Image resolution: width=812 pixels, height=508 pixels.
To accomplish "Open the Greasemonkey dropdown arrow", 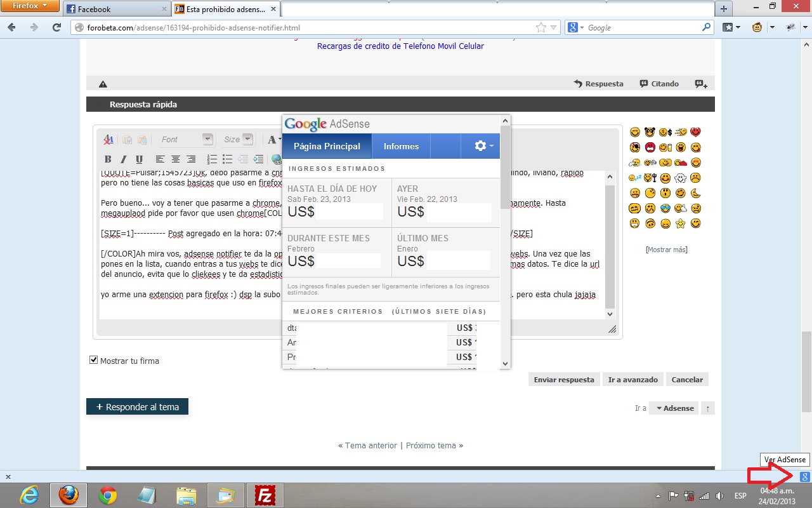I will [x=772, y=27].
